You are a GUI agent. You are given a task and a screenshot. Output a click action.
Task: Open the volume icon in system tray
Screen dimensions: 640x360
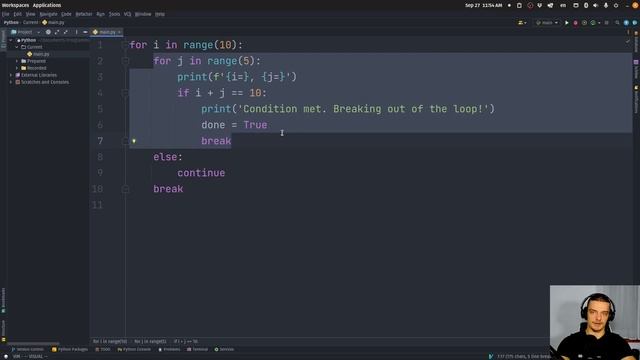[x=596, y=5]
